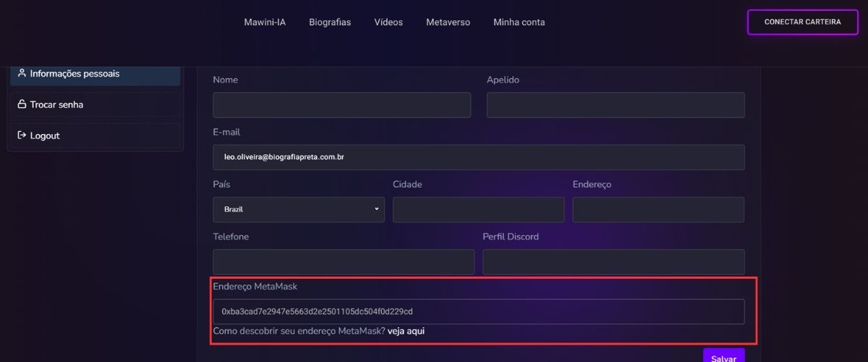Select Informações pessoais in sidebar
This screenshot has height=362, width=868.
click(x=95, y=74)
